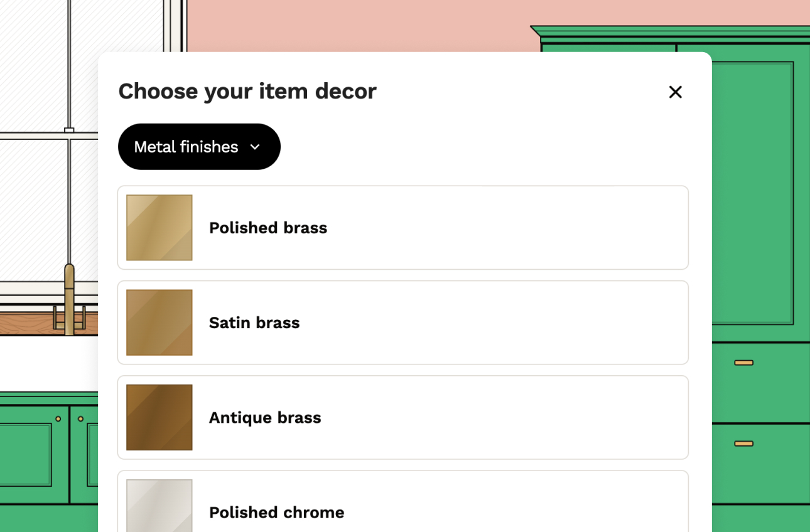Select the Polished brass color swatch
This screenshot has width=810, height=532.
click(x=159, y=228)
